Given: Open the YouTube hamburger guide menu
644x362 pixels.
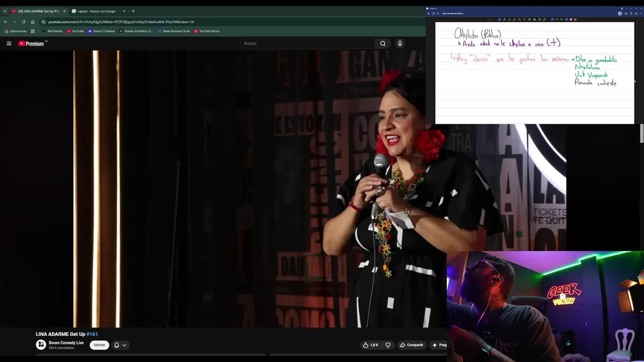Looking at the screenshot, I should [9, 44].
